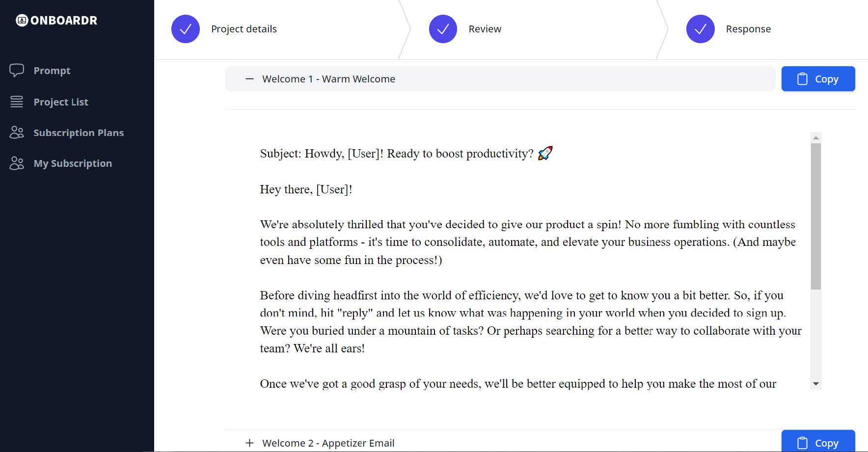
Task: Click the Review step checkmark circle
Action: pos(443,29)
